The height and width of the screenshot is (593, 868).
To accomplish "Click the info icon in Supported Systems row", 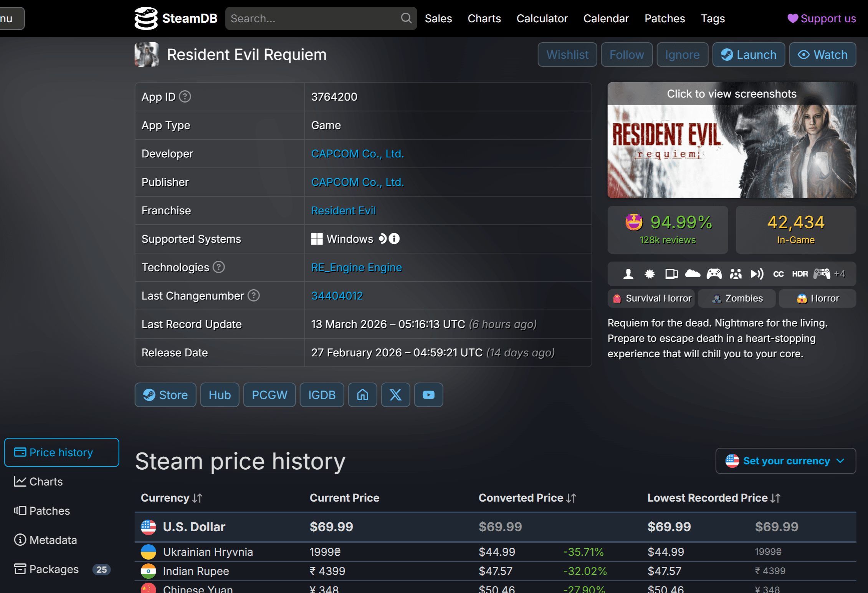I will click(x=394, y=239).
